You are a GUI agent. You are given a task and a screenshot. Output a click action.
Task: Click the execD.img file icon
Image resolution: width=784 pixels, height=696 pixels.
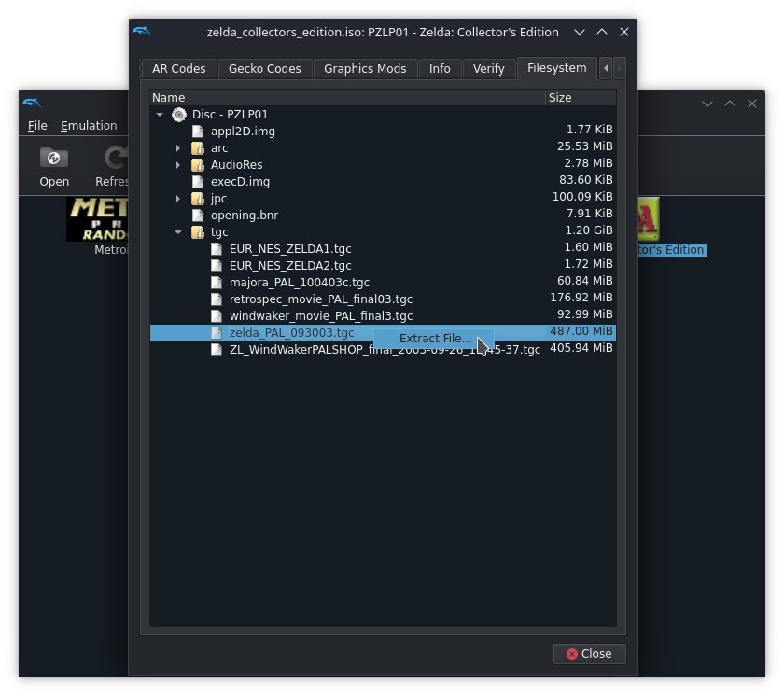tap(198, 181)
